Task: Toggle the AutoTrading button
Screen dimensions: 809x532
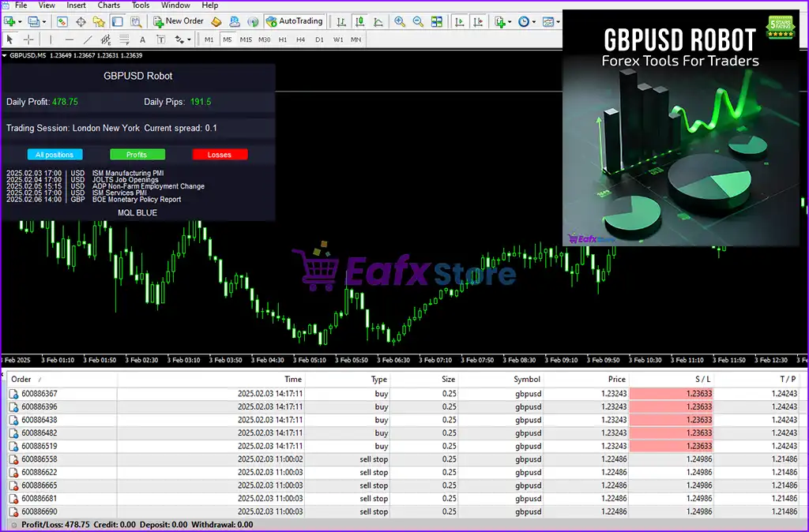Action: coord(294,21)
